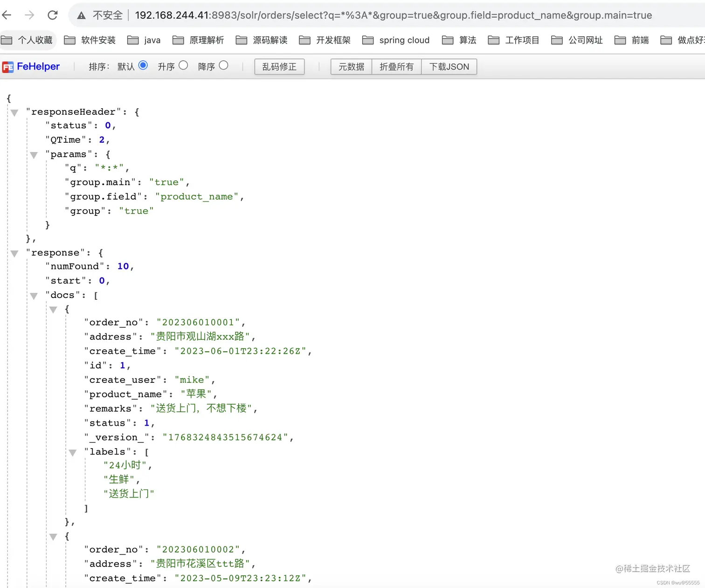Click the order_no value 202306010001
The width and height of the screenshot is (705, 588).
(x=198, y=322)
